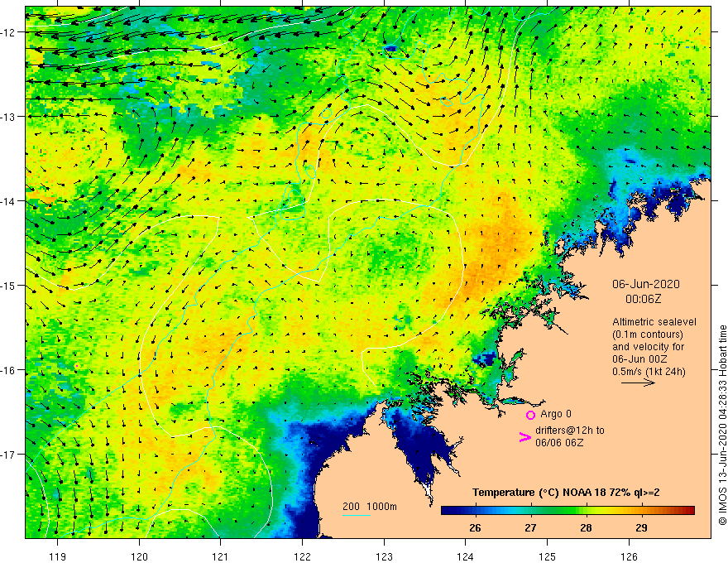Click the 26 colorbar tick label
The image size is (728, 563).
(x=475, y=528)
